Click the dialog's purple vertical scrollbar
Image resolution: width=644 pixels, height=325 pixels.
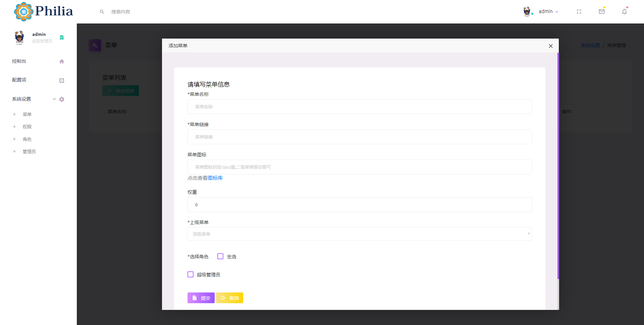pos(558,166)
